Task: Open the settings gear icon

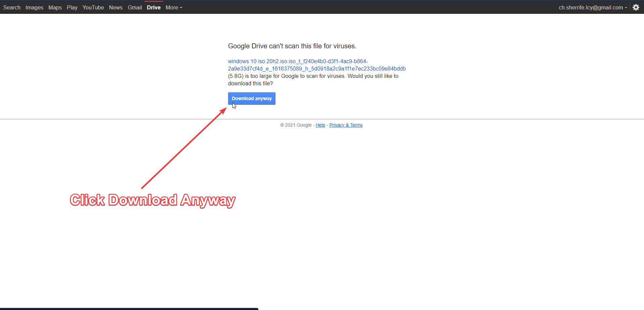Action: click(x=636, y=7)
